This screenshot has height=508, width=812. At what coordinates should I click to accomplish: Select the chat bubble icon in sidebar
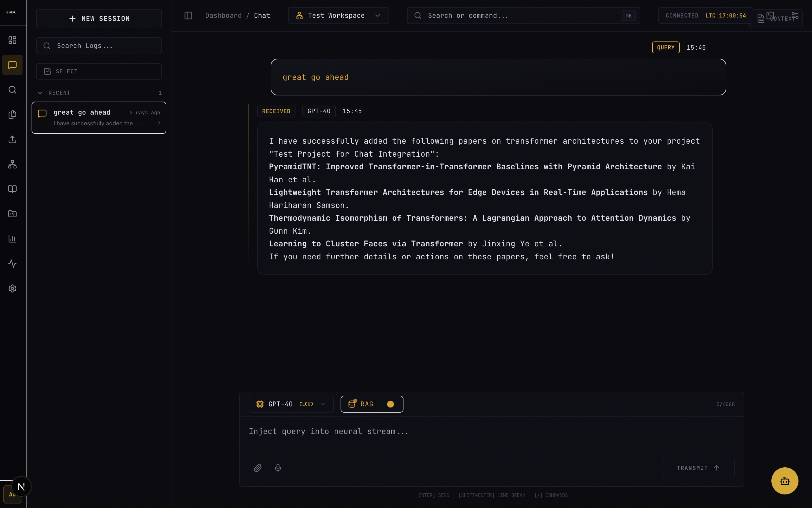tap(12, 65)
